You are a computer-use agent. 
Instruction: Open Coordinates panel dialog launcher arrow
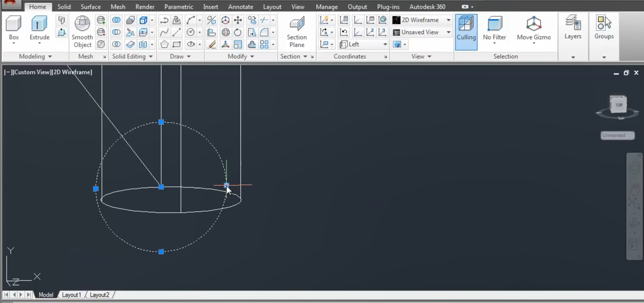point(385,57)
